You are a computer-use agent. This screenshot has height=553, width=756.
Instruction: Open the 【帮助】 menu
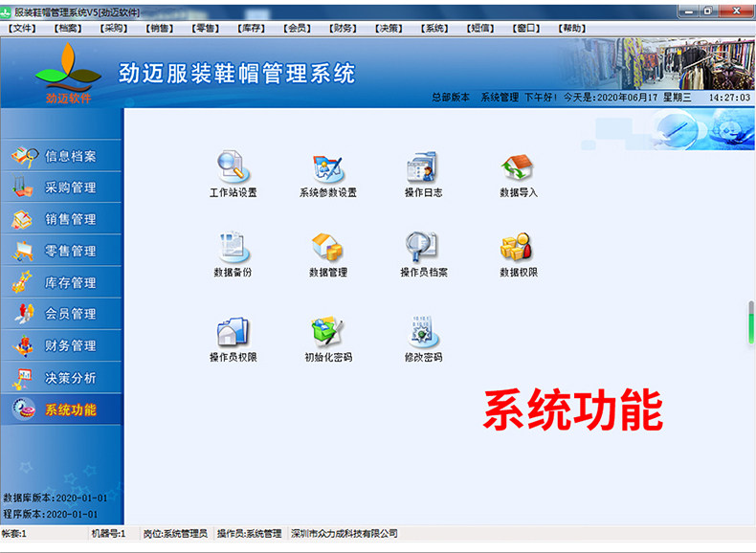click(x=571, y=29)
